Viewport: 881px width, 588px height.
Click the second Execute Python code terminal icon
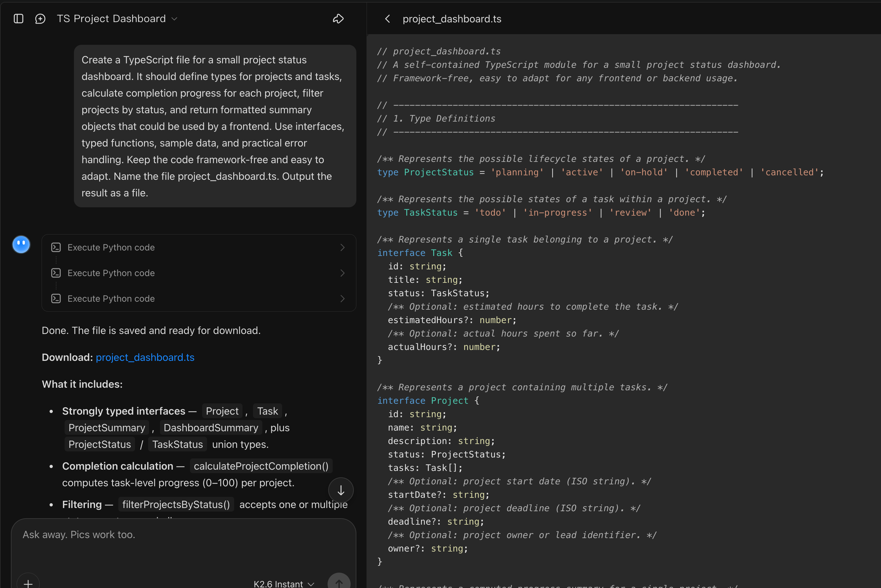tap(56, 273)
